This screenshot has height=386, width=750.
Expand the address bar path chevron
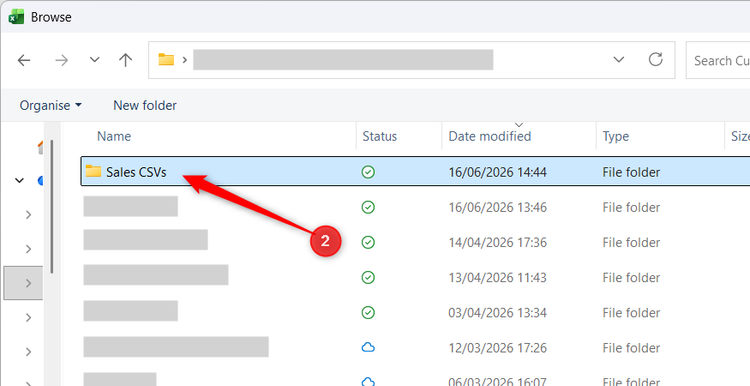point(185,60)
